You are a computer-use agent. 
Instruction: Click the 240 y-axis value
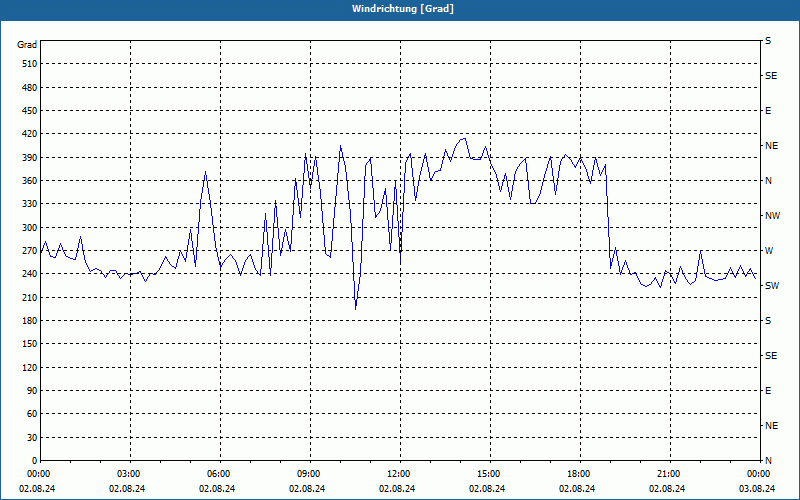(30, 274)
